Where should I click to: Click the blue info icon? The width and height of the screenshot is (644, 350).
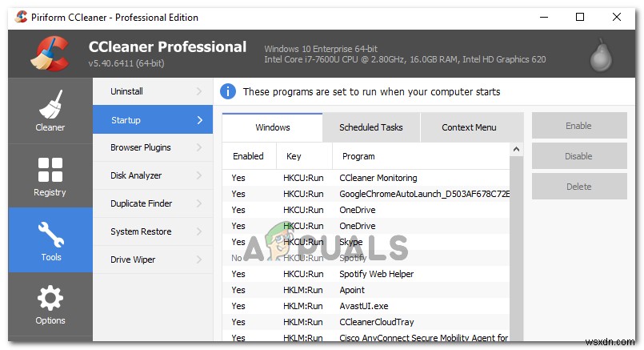coord(228,91)
